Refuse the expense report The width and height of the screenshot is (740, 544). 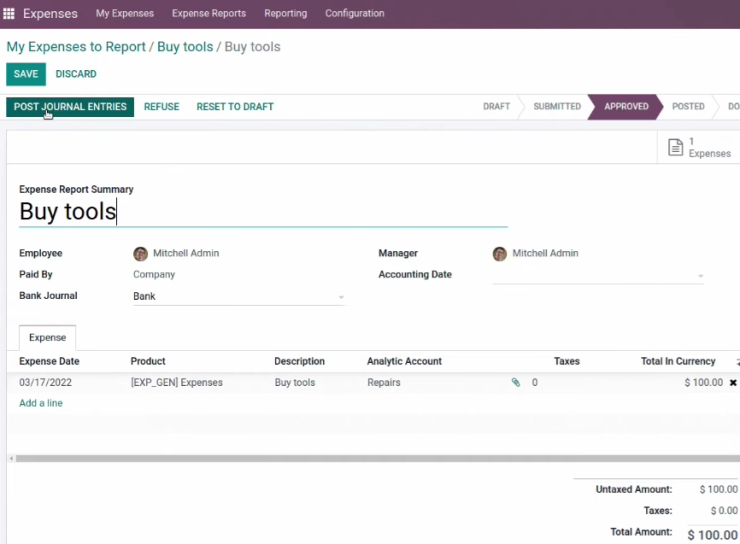click(x=161, y=107)
